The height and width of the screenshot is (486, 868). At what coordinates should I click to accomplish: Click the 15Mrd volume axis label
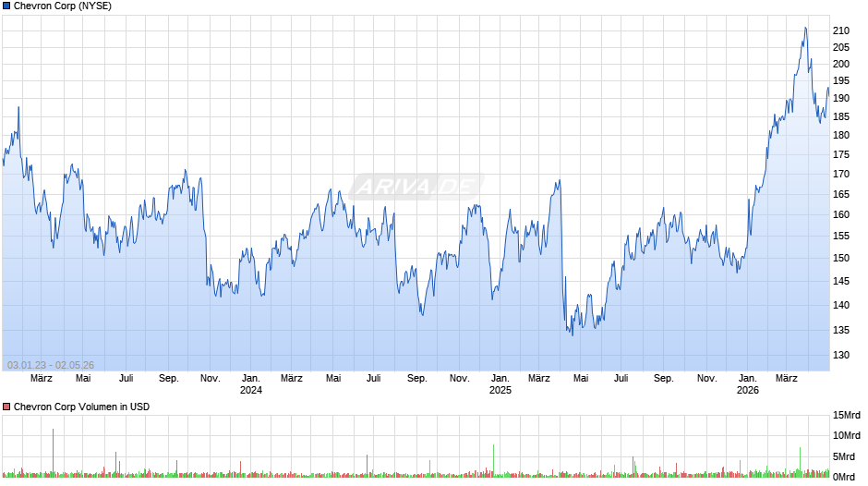(x=847, y=415)
